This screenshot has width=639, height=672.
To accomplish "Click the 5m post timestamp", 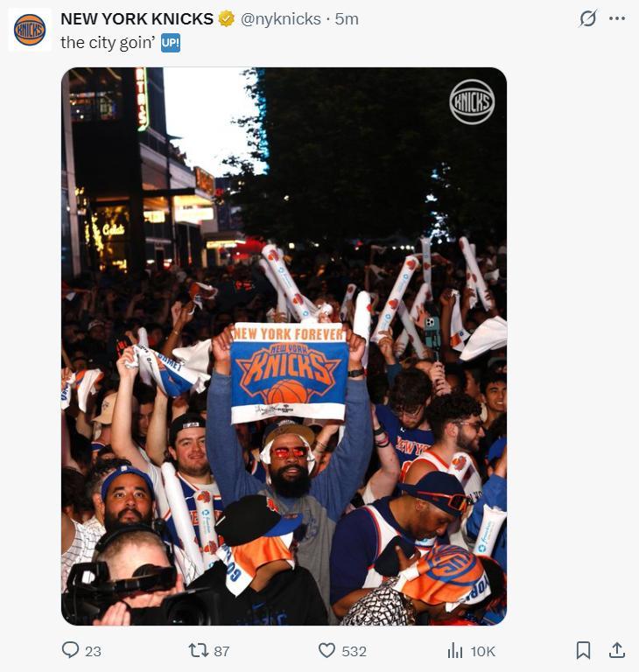I will (347, 19).
